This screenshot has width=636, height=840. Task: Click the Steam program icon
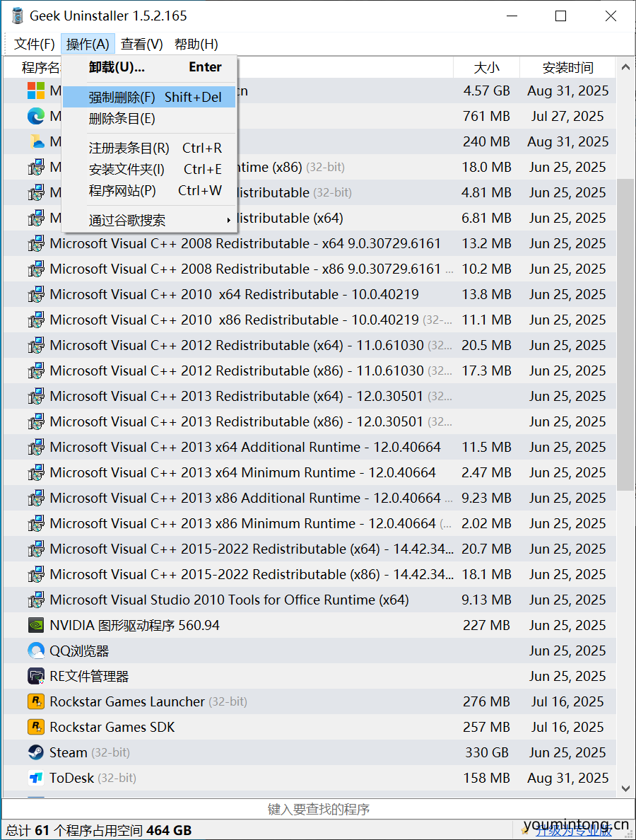coord(36,752)
